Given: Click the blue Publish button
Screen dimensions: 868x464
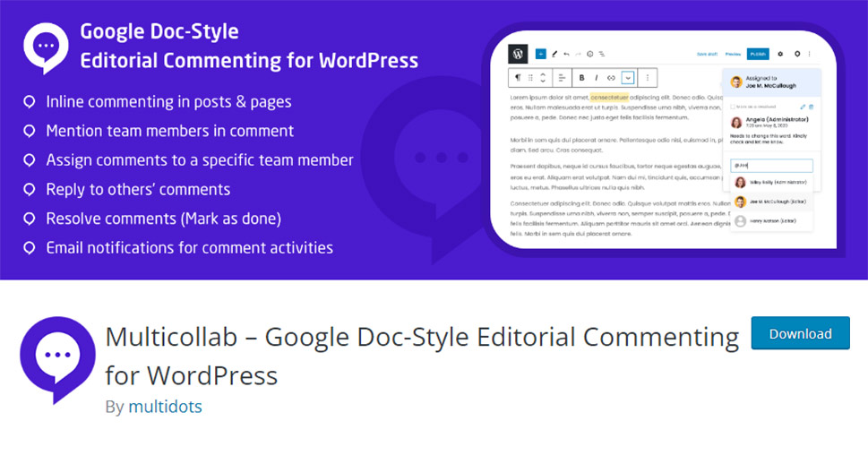Looking at the screenshot, I should point(758,54).
